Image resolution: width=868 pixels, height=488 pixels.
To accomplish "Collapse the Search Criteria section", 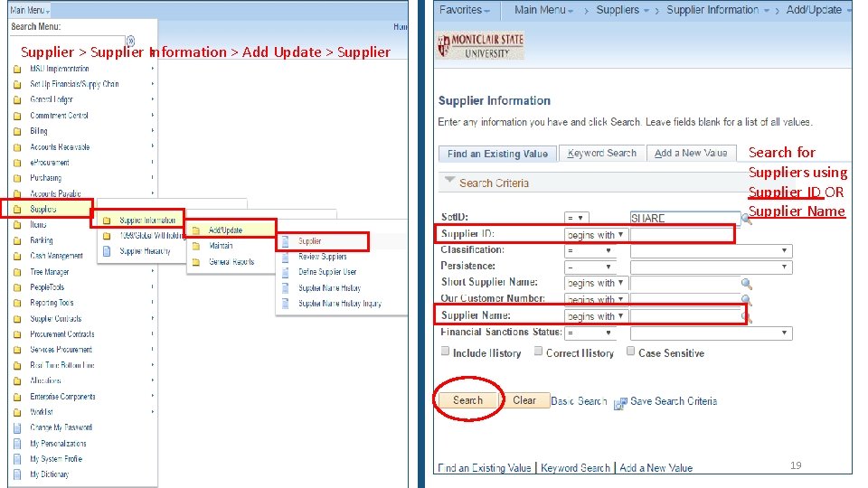I will pos(449,181).
